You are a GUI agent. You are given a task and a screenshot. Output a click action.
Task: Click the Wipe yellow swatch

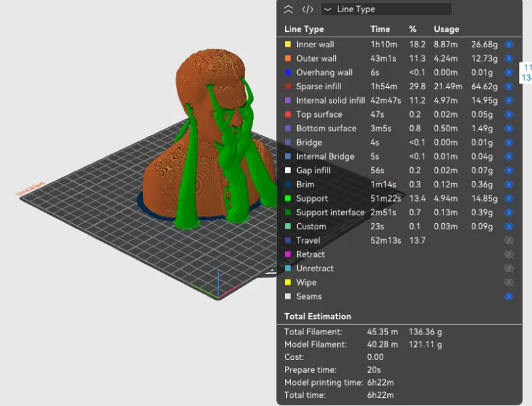click(x=288, y=283)
